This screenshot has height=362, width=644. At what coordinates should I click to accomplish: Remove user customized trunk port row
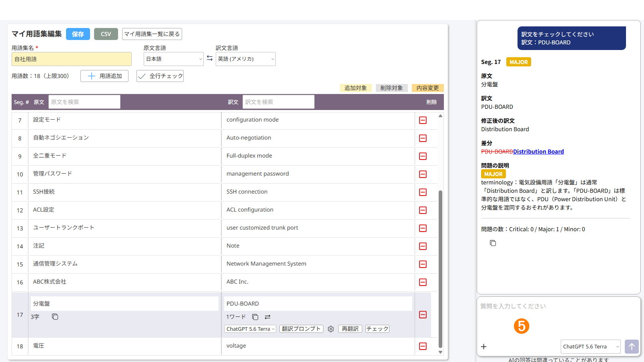pos(423,228)
